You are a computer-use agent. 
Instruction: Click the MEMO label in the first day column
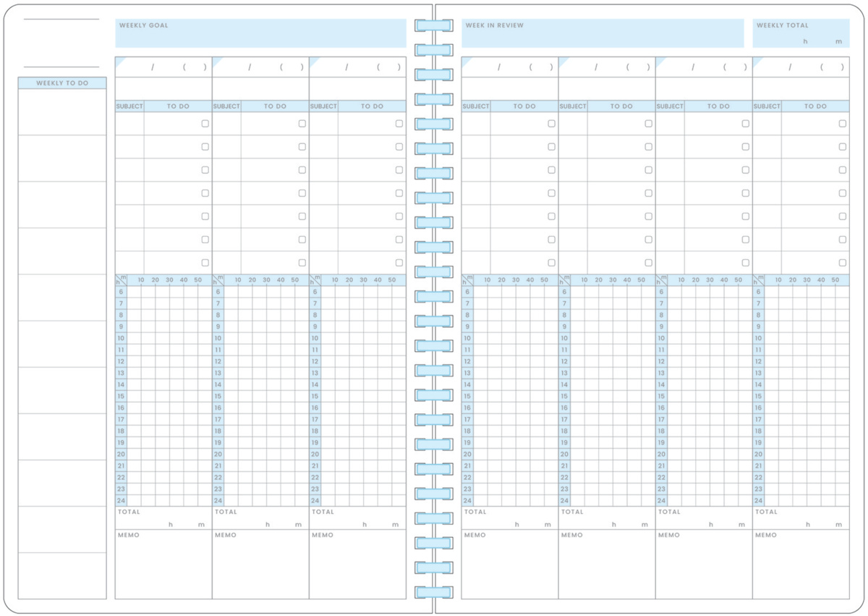(x=128, y=536)
